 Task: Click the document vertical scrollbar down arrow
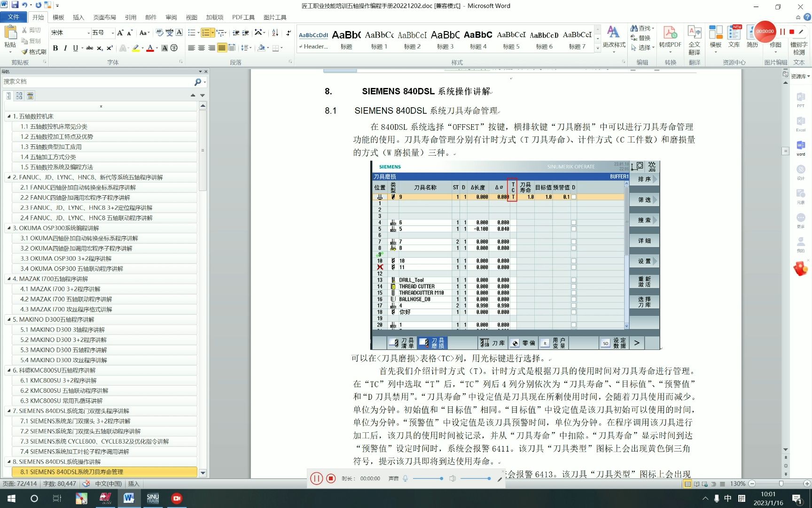coord(786,450)
